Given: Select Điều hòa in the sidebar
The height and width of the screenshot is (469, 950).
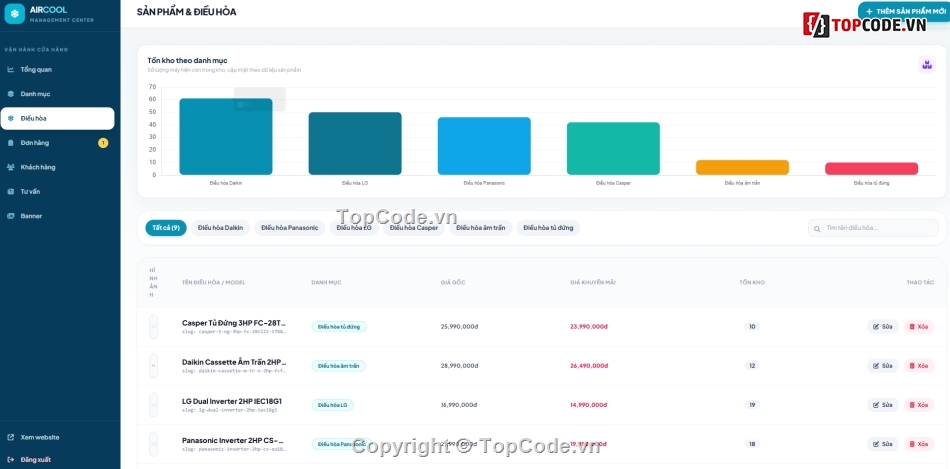Looking at the screenshot, I should [58, 118].
